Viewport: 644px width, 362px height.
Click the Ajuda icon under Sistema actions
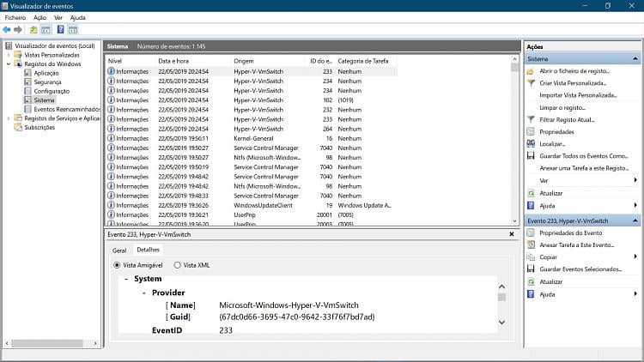click(x=531, y=206)
